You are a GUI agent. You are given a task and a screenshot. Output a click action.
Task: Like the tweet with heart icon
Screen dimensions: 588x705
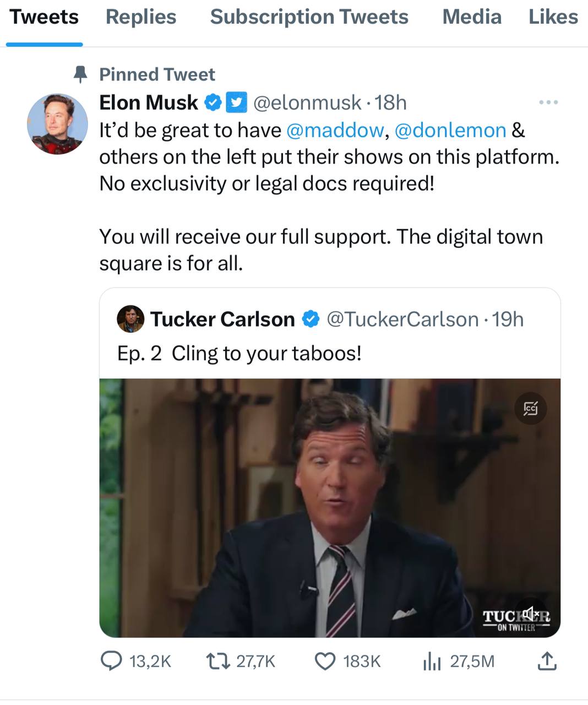coord(325,661)
